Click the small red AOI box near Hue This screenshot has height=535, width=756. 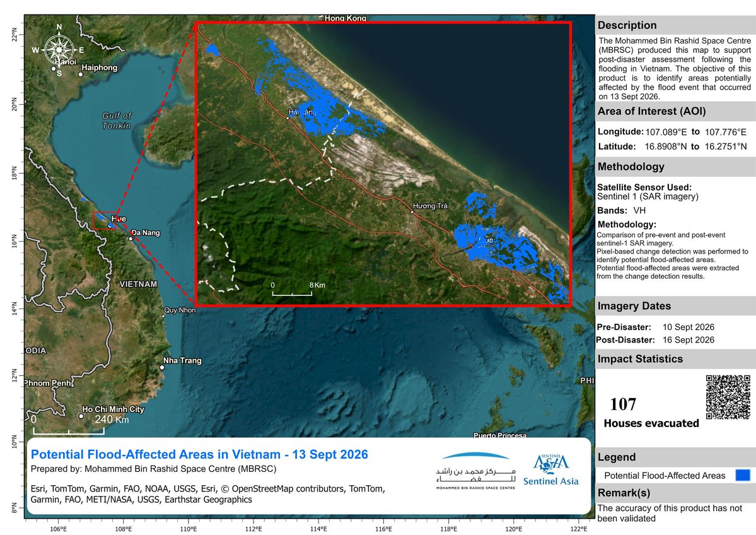[105, 220]
